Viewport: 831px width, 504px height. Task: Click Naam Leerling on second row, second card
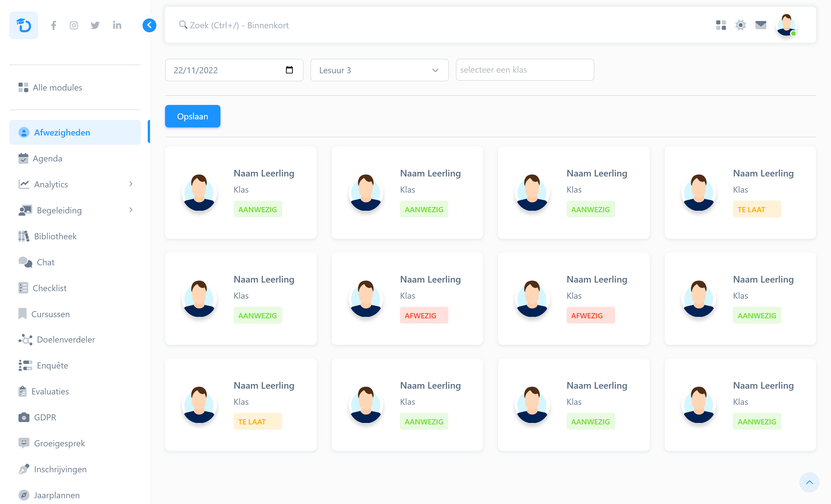click(430, 279)
